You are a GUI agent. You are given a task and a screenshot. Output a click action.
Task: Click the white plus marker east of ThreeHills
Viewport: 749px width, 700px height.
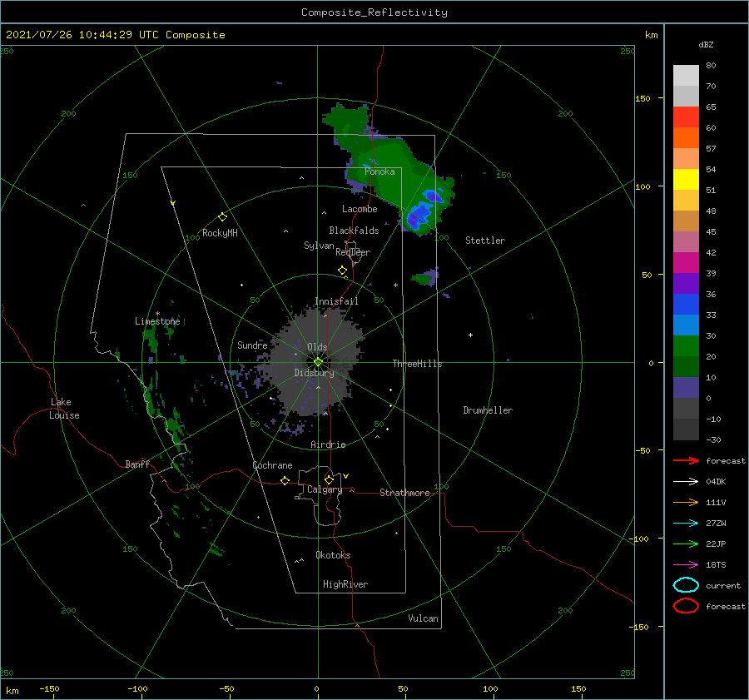pyautogui.click(x=470, y=335)
